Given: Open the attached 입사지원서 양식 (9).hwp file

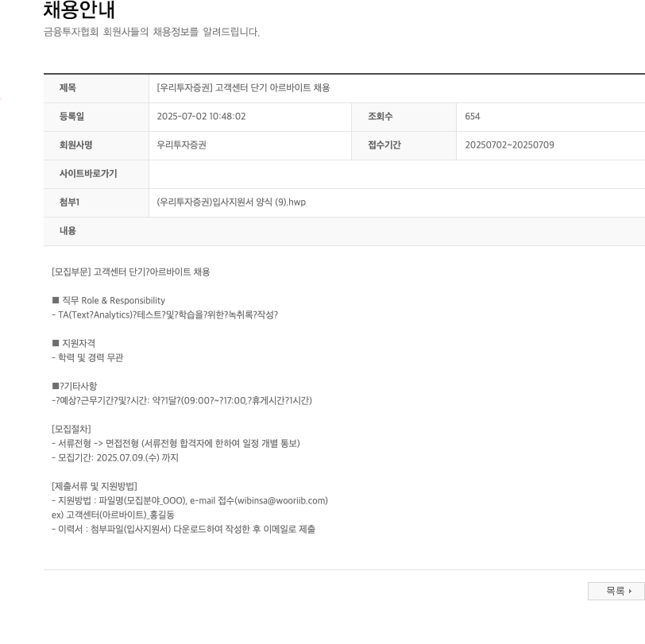Looking at the screenshot, I should coord(231,202).
